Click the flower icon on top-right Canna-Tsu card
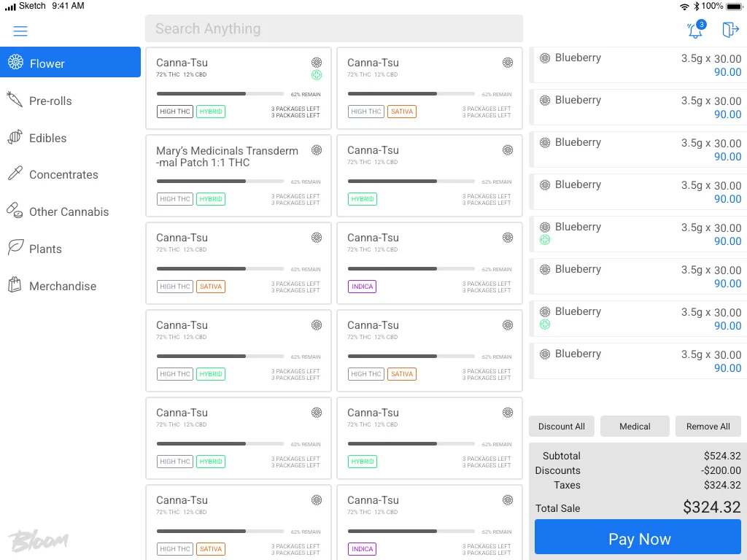The width and height of the screenshot is (747, 560). [508, 63]
